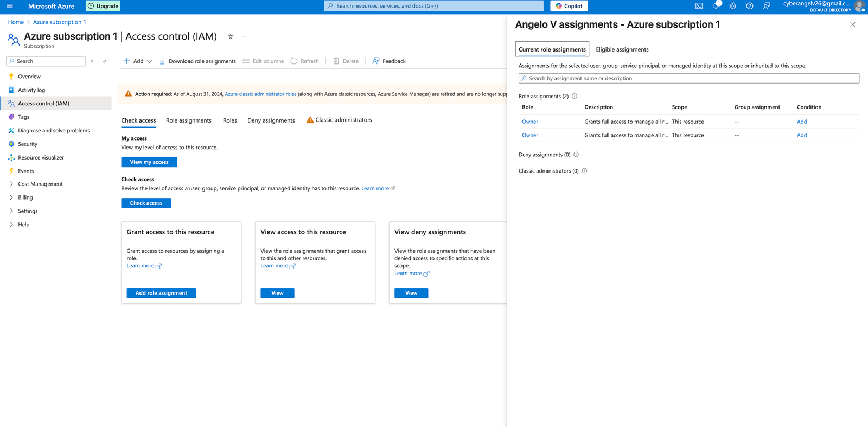
Task: Click Check access button
Action: pos(146,203)
